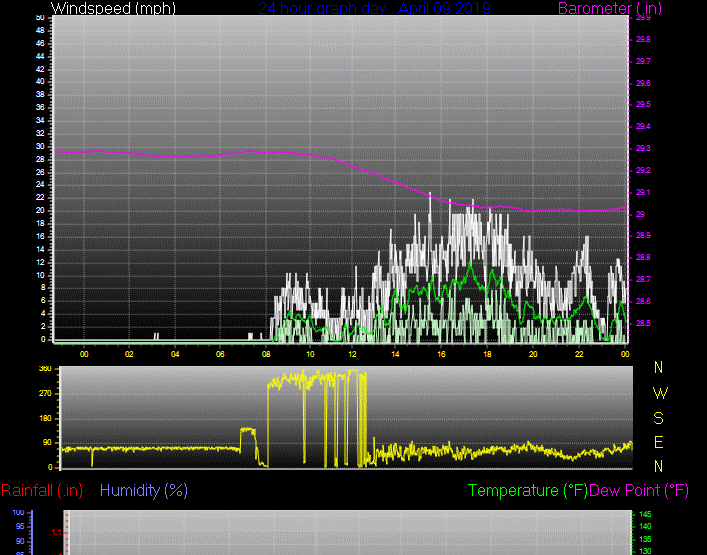This screenshot has width=707, height=555.
Task: Click the "95" humidity axis value
Action: pyautogui.click(x=20, y=527)
